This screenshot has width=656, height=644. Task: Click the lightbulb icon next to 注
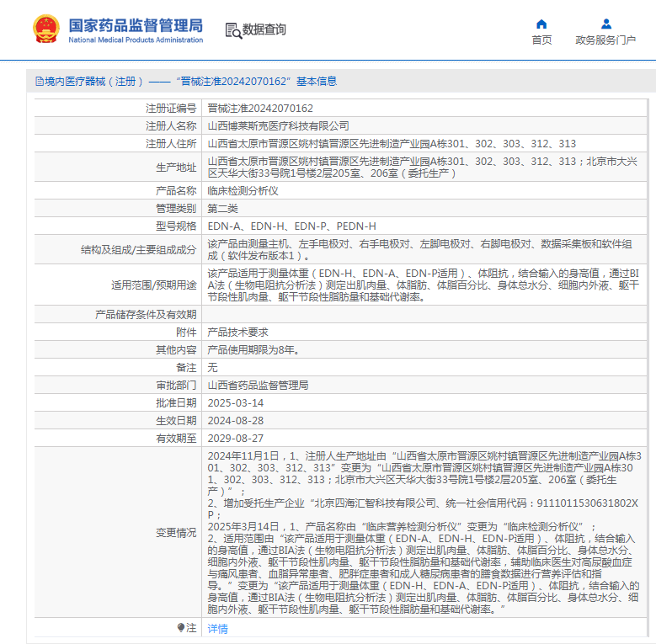pyautogui.click(x=181, y=627)
